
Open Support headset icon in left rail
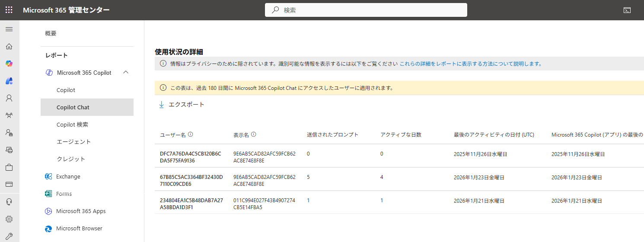coord(9,202)
